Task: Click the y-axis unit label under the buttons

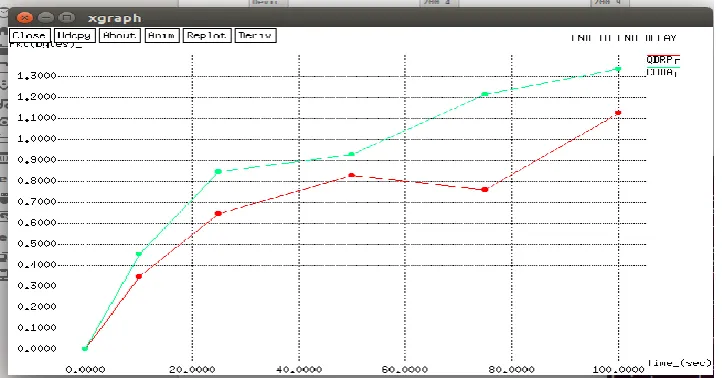Action: click(x=45, y=45)
